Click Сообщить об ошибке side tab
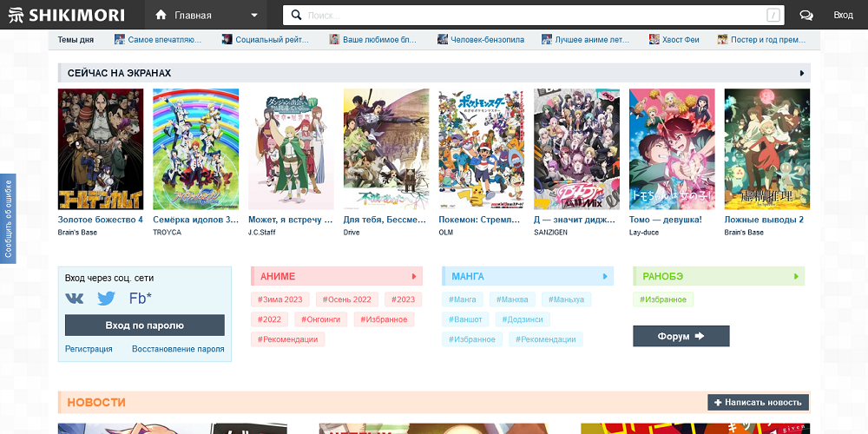This screenshot has width=868, height=434. (x=8, y=219)
